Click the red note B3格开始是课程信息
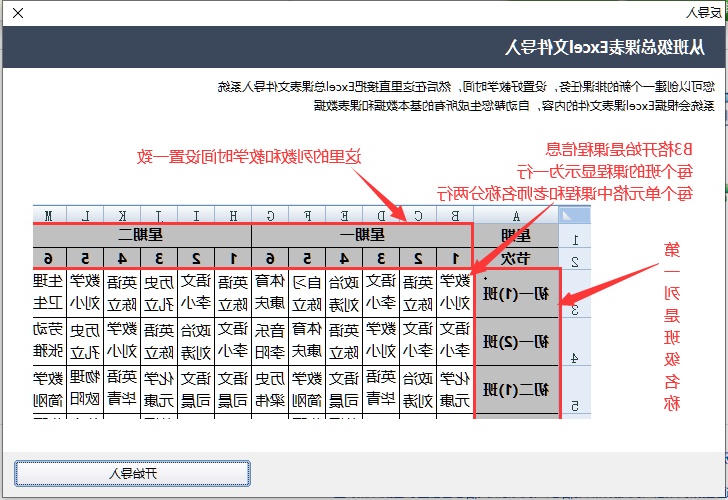 (x=619, y=149)
